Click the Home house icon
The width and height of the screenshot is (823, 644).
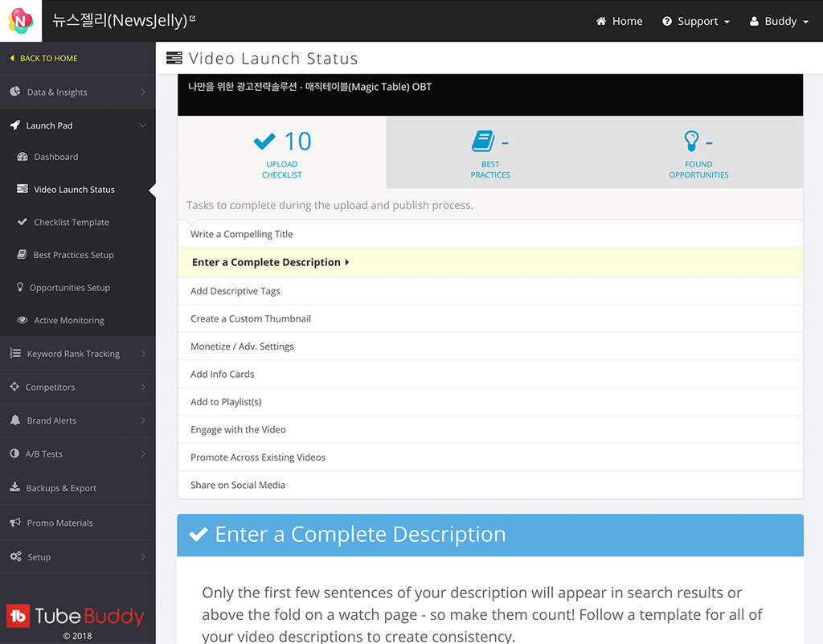601,21
